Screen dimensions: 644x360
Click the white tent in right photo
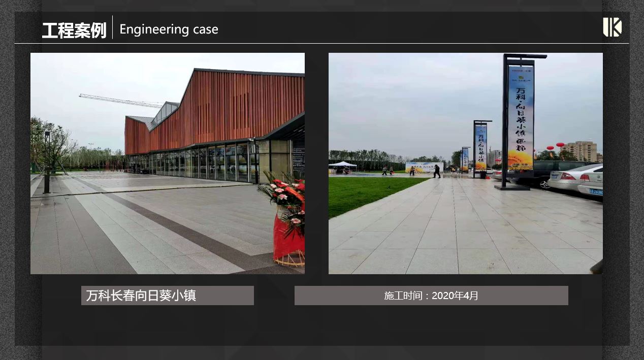pos(343,165)
